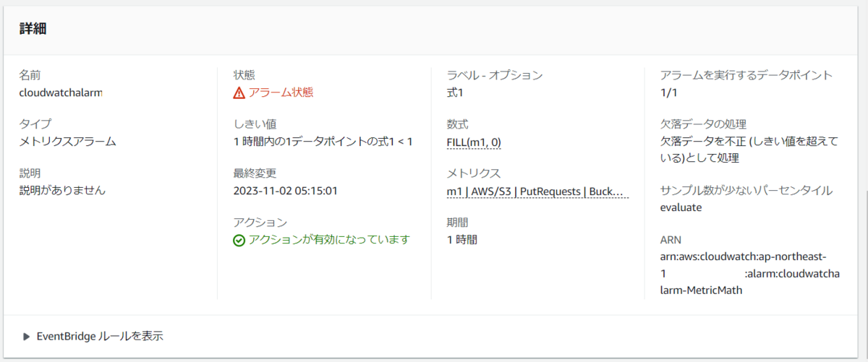This screenshot has height=362, width=868.
Task: Click the ラベル - オプション field label
Action: (x=495, y=75)
